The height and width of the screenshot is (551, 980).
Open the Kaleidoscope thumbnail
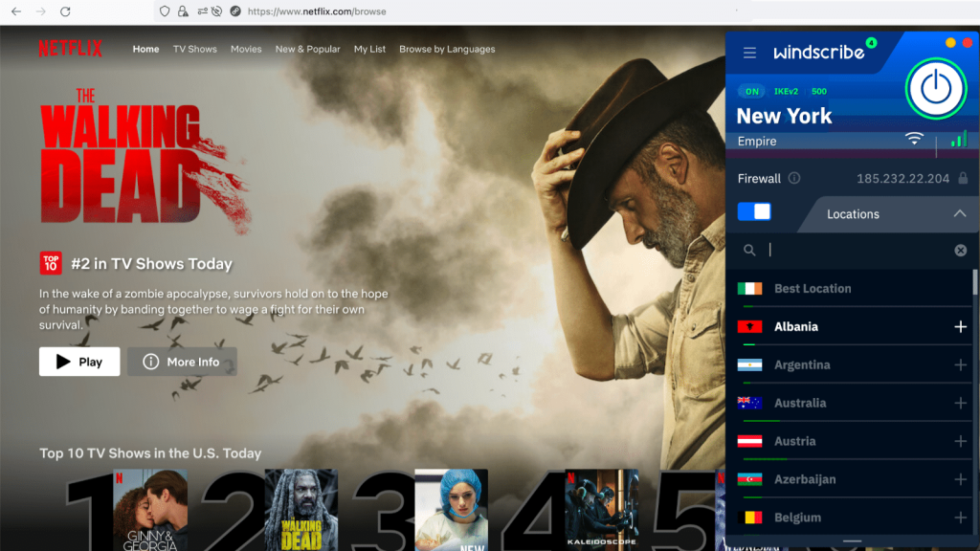point(601,510)
